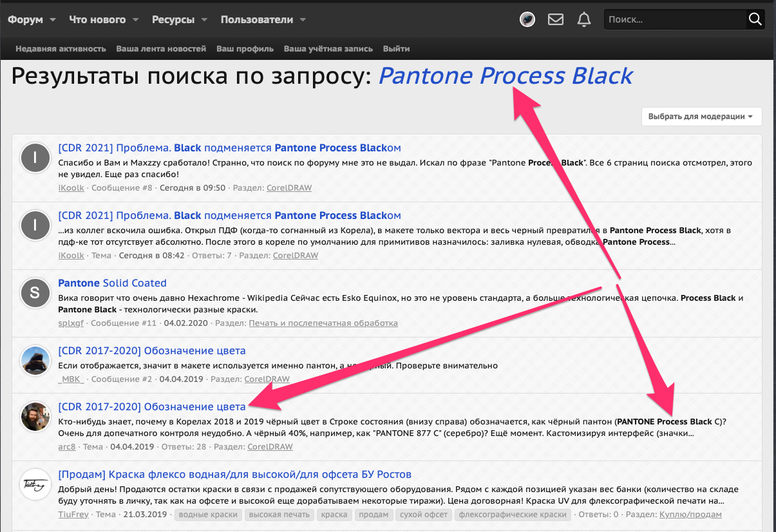
Task: Open Куплю/продам section link
Action: point(690,514)
